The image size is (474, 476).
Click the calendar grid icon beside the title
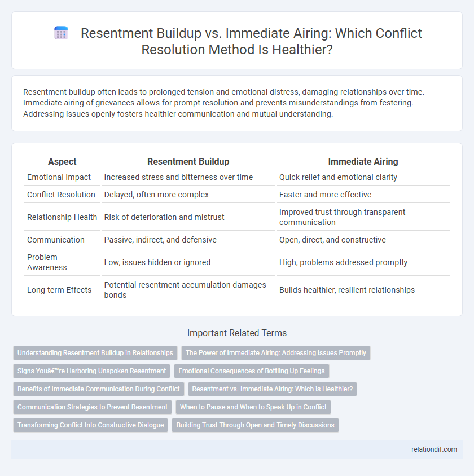61,33
